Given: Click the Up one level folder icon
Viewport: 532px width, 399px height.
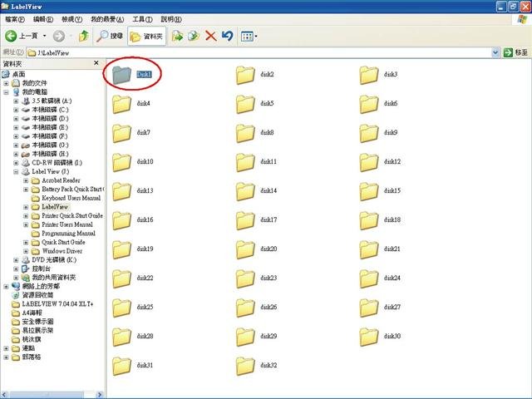Looking at the screenshot, I should 83,36.
